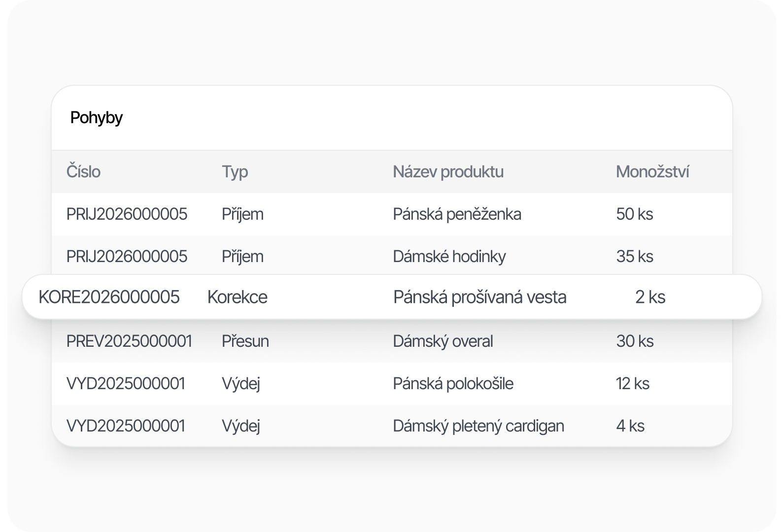Image resolution: width=784 pixels, height=532 pixels.
Task: Click the Dámský overal product name
Action: click(443, 341)
